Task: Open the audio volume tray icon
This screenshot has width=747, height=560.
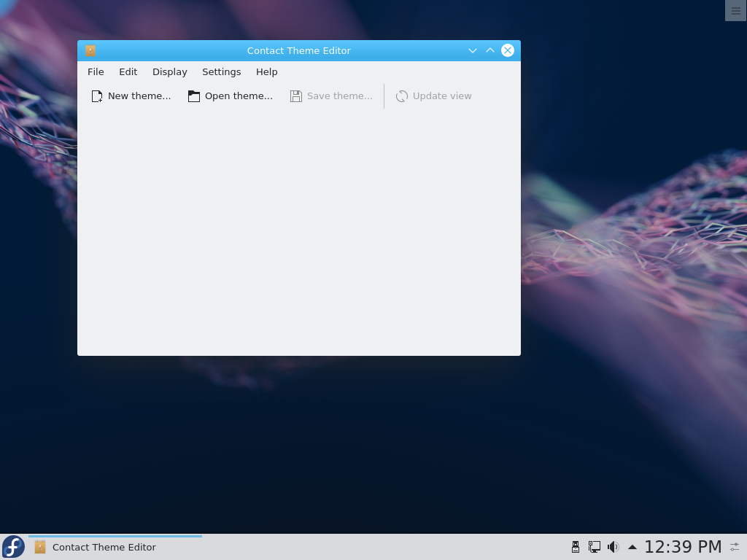Action: 613,547
